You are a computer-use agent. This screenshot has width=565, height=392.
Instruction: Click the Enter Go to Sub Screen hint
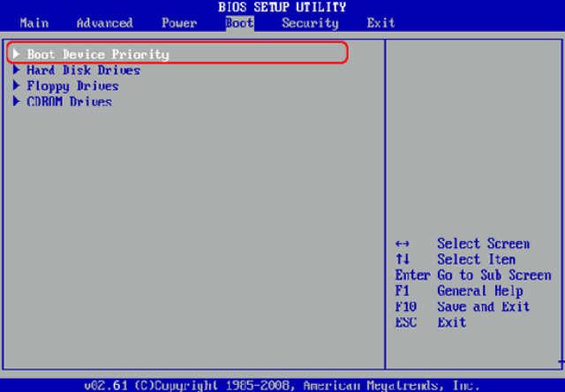pyautogui.click(x=472, y=275)
